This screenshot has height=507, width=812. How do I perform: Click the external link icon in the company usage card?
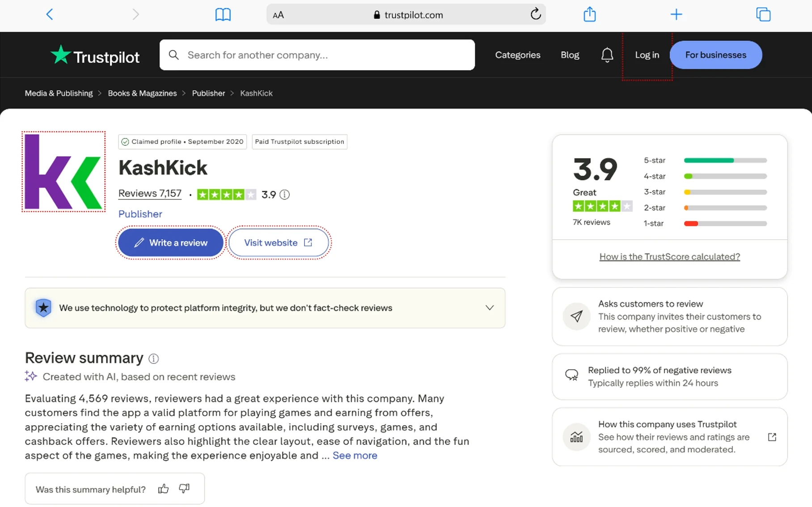772,437
